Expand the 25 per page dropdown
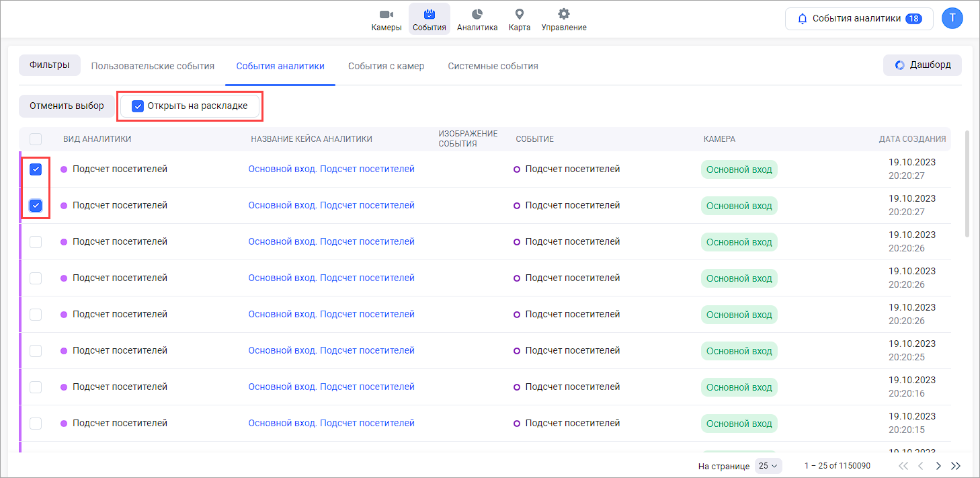The height and width of the screenshot is (478, 980). [768, 466]
